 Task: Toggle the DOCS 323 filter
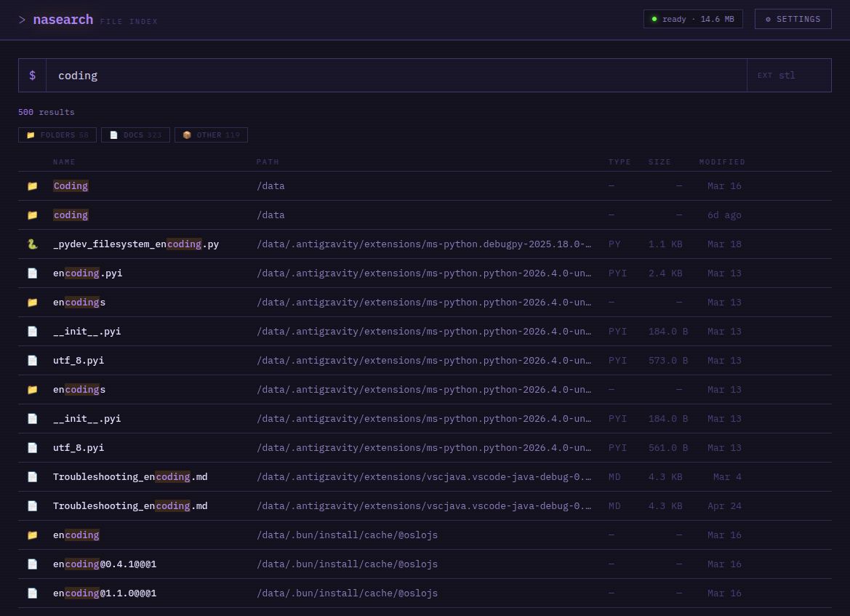pos(135,135)
